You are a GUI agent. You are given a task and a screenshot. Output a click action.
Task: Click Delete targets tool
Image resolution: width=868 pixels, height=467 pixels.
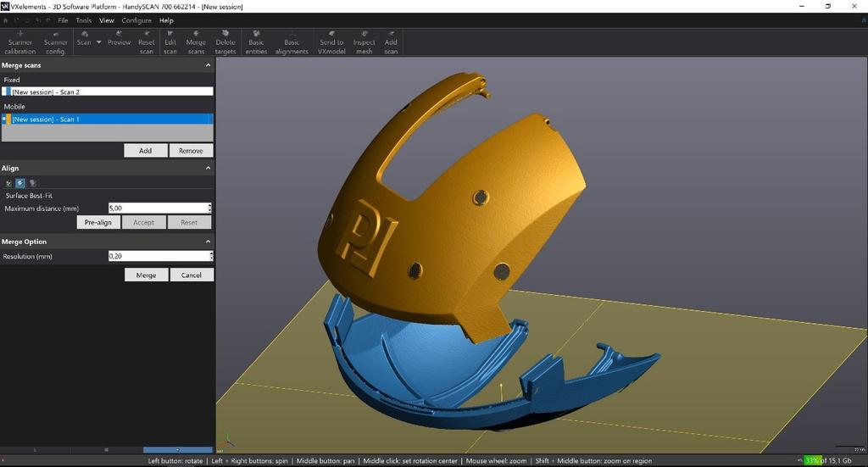point(225,42)
